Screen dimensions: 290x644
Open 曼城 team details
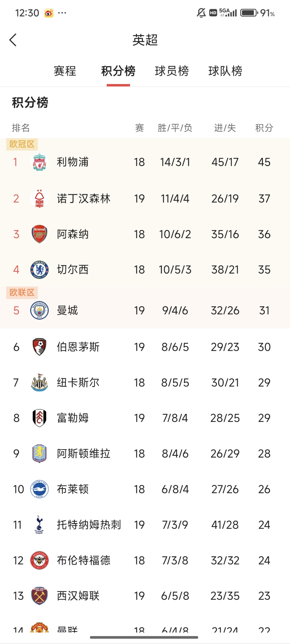click(x=67, y=310)
